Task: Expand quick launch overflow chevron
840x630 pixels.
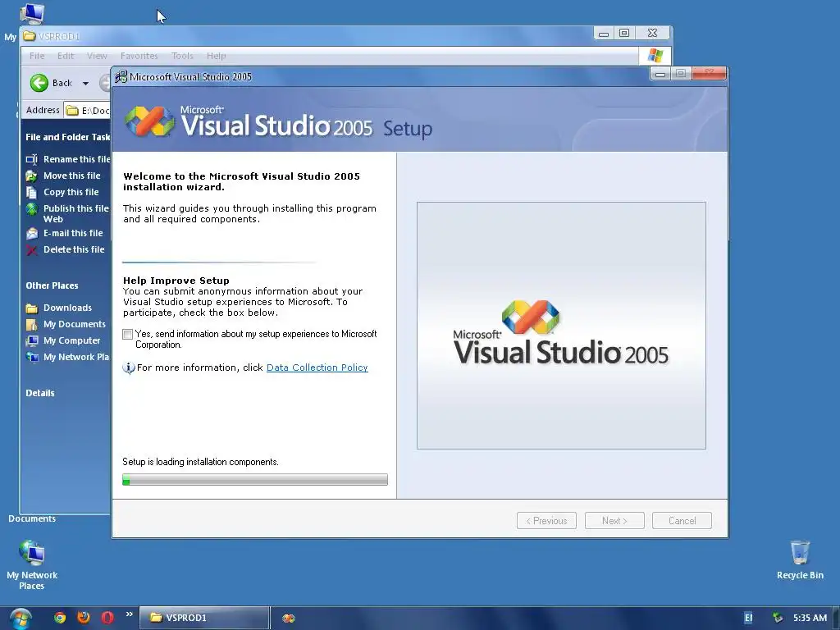Action: [129, 614]
